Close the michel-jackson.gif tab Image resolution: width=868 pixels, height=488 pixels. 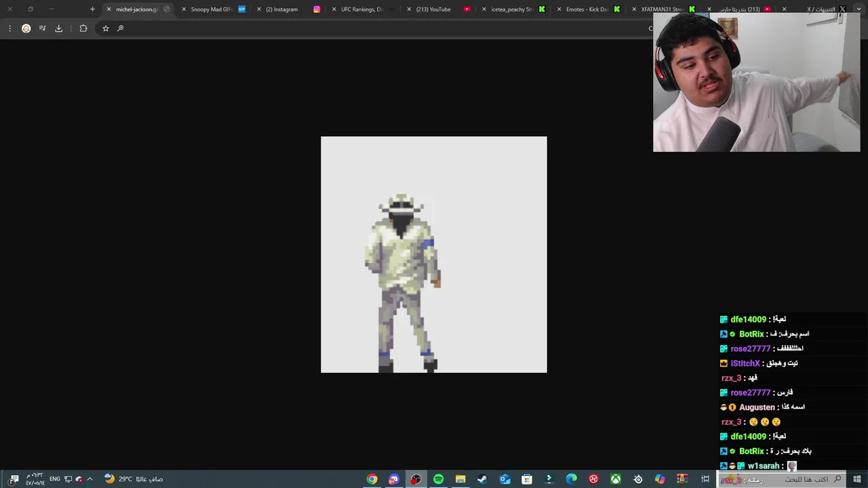click(x=108, y=9)
